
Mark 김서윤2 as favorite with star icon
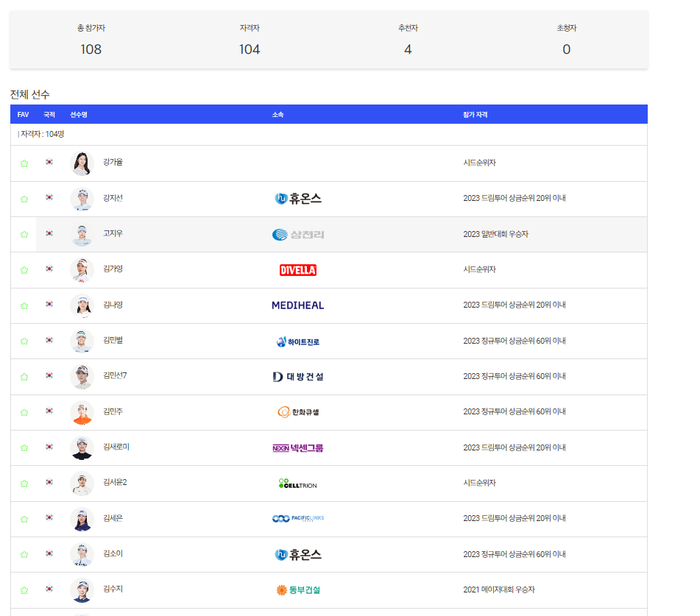click(x=24, y=484)
